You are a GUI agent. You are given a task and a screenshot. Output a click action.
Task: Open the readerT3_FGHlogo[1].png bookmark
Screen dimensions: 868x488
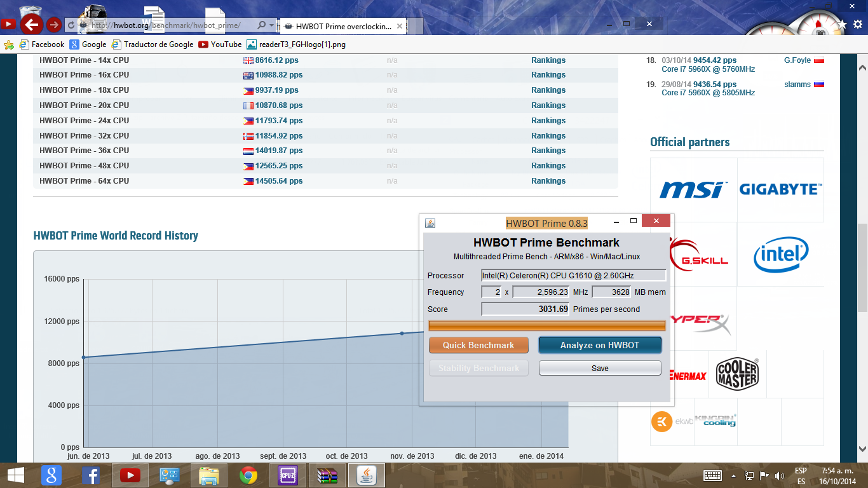tap(296, 44)
